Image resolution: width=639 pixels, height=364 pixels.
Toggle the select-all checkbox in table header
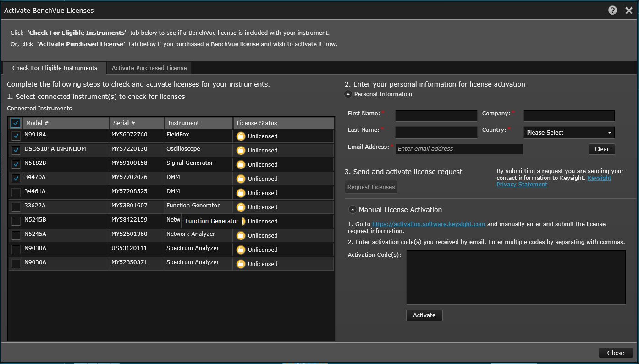coord(16,123)
